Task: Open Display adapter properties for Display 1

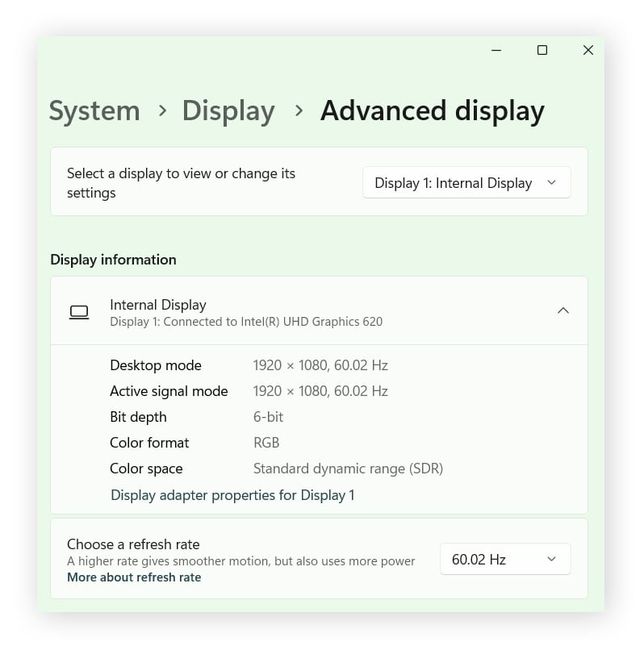Action: 232,495
